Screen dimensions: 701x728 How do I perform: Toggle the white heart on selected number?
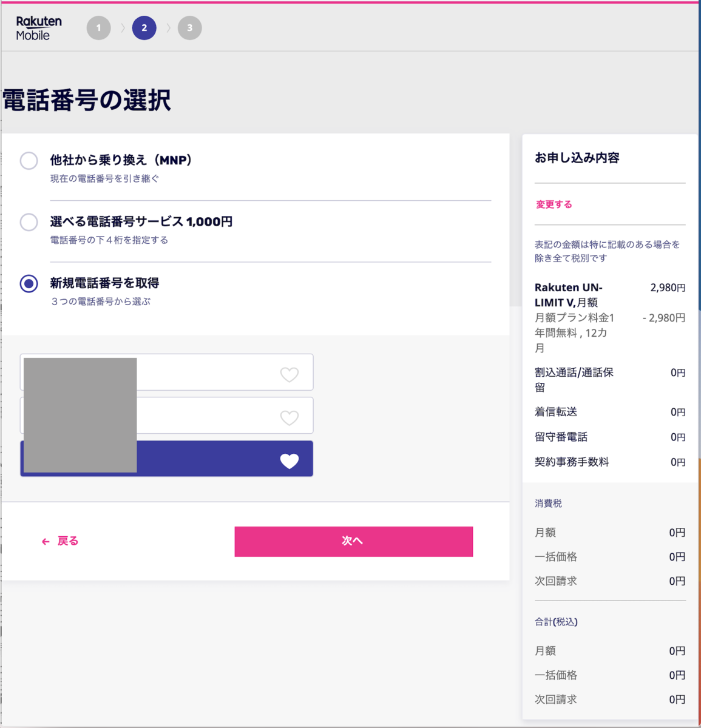tap(290, 461)
